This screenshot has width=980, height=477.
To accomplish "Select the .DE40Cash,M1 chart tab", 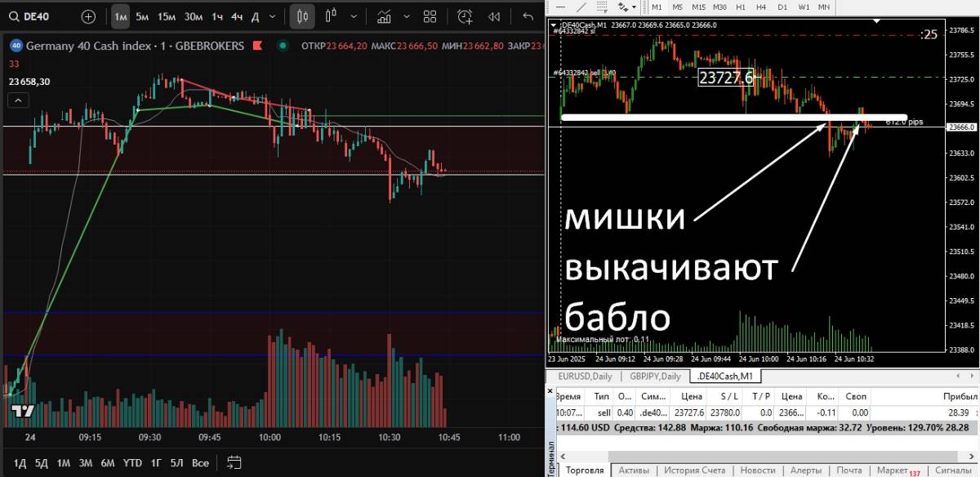I will 724,376.
